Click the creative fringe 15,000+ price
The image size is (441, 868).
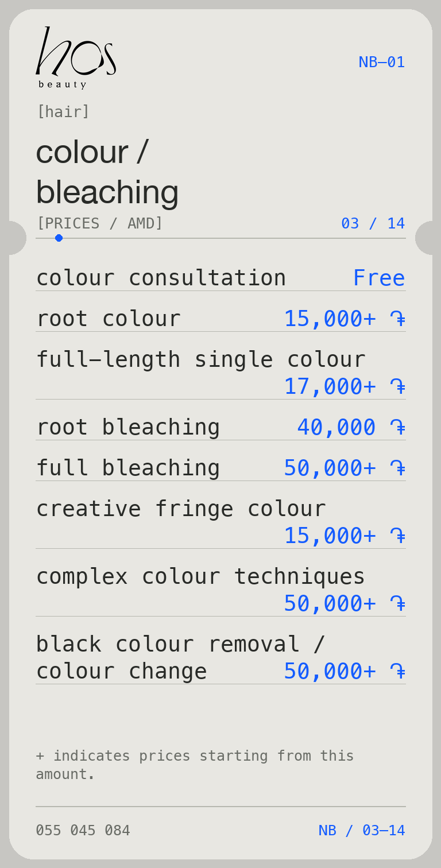click(x=345, y=536)
